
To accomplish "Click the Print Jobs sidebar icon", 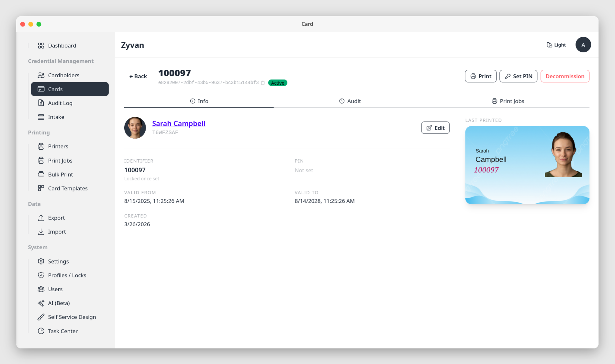I will point(41,160).
